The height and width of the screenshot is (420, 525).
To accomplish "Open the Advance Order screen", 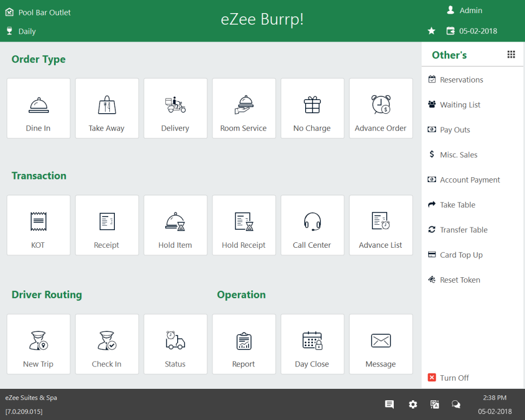I will click(381, 108).
